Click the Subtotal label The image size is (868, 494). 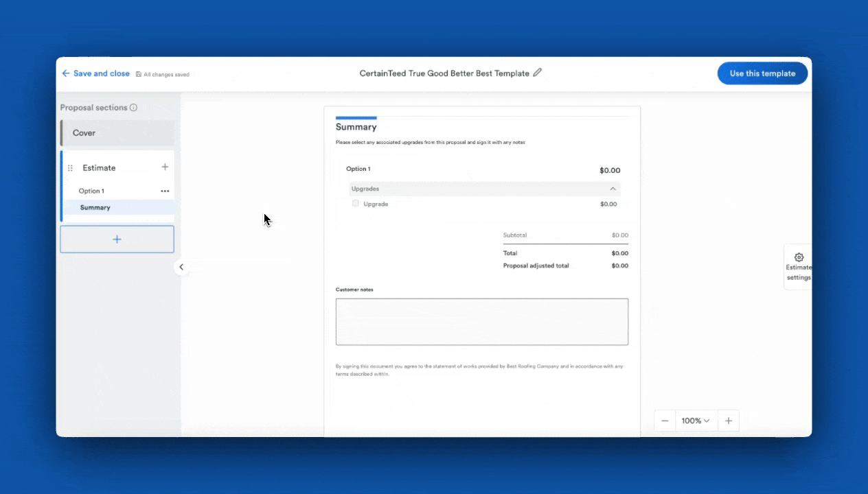click(515, 235)
